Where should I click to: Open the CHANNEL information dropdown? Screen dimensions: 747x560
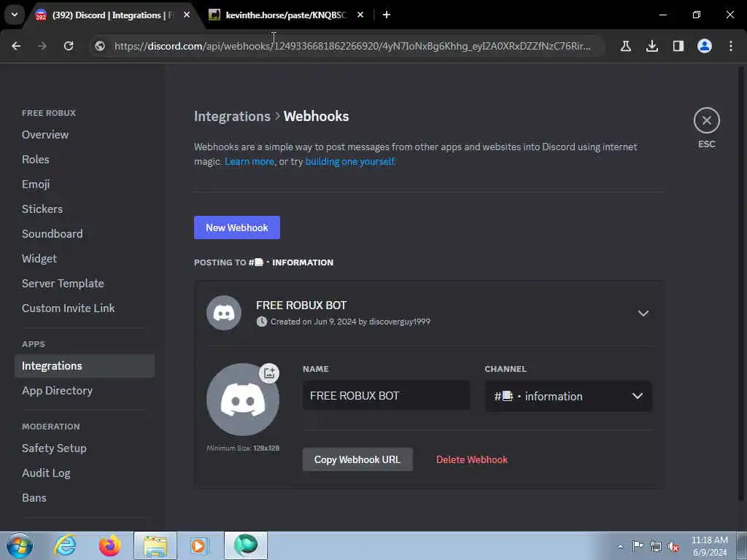click(568, 396)
